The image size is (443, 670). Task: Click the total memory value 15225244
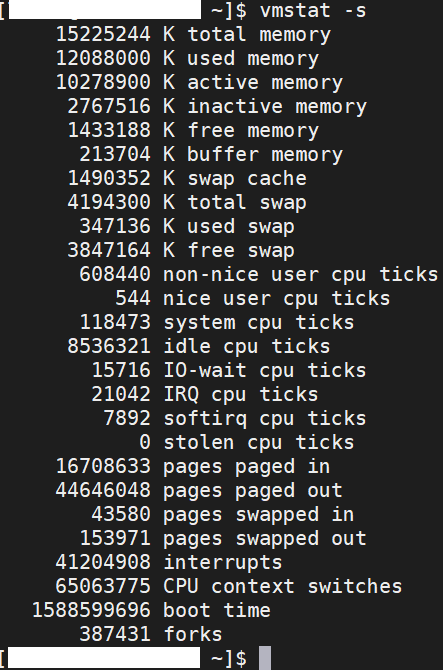[x=103, y=35]
